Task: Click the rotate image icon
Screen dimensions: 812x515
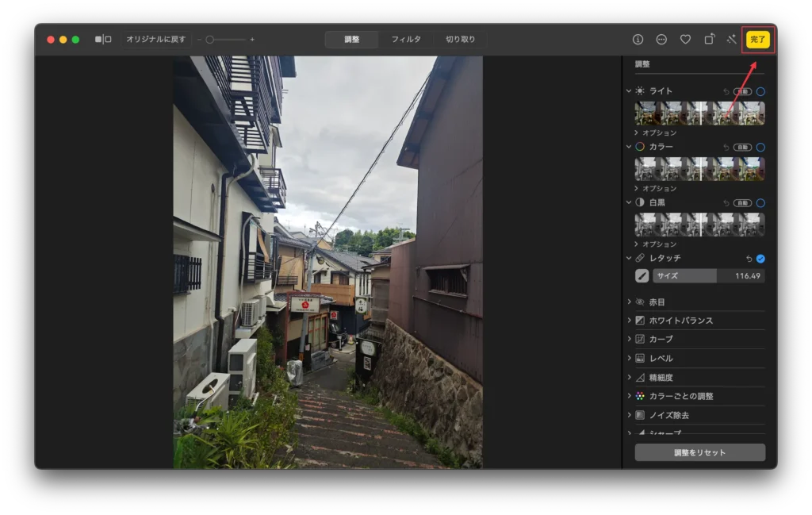Action: [x=709, y=39]
